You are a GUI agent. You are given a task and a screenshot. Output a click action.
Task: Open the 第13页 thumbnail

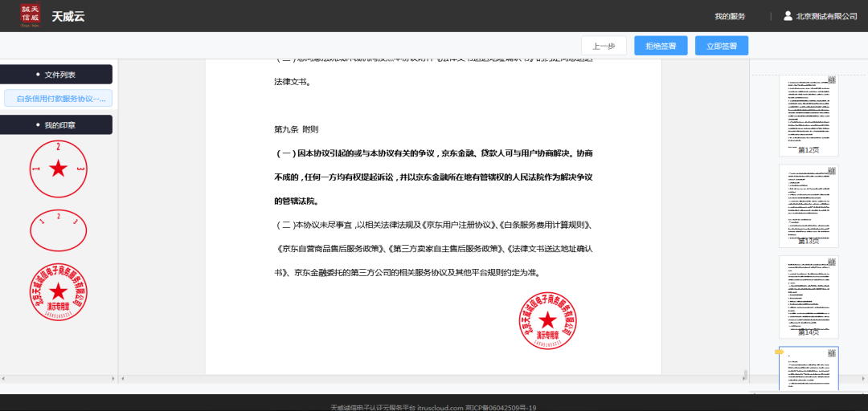[x=809, y=205]
